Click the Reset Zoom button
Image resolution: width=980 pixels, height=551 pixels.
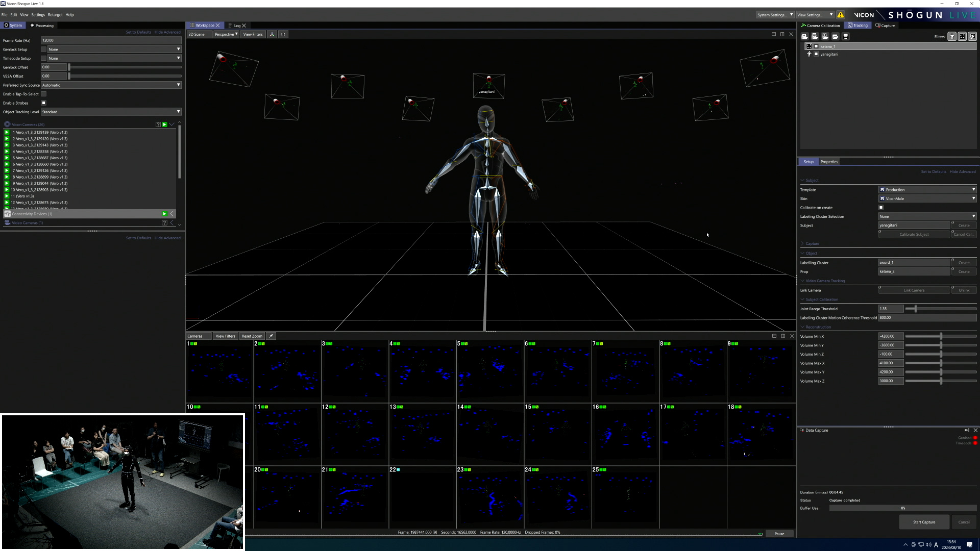pyautogui.click(x=252, y=336)
